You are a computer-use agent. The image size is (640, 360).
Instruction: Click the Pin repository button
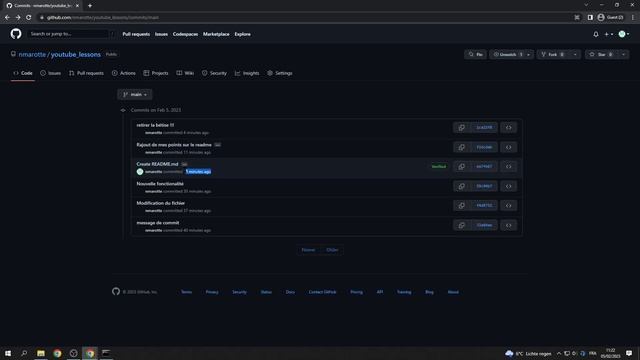[476, 54]
